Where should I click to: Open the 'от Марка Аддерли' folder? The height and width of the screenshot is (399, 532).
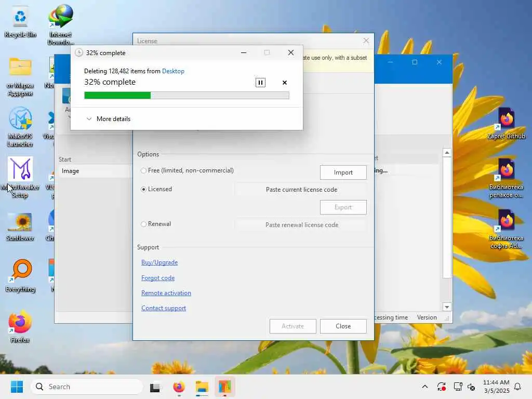[x=20, y=77]
